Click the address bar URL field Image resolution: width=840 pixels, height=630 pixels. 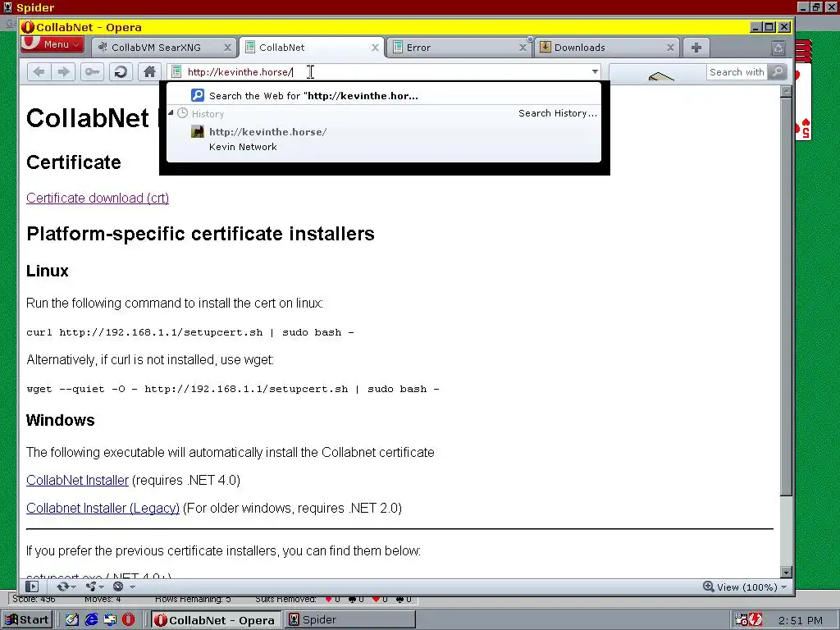click(386, 72)
